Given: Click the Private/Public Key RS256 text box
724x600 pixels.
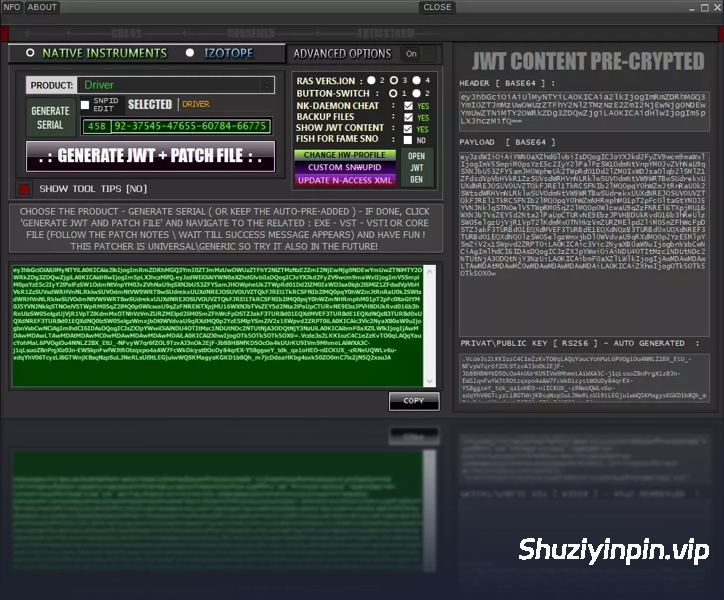Looking at the screenshot, I should click(584, 378).
